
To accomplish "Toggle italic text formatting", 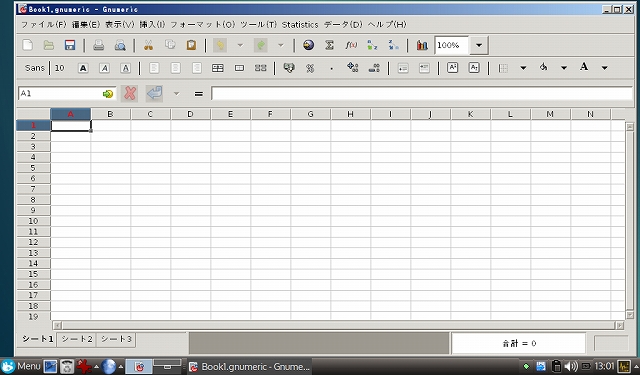I will (104, 68).
